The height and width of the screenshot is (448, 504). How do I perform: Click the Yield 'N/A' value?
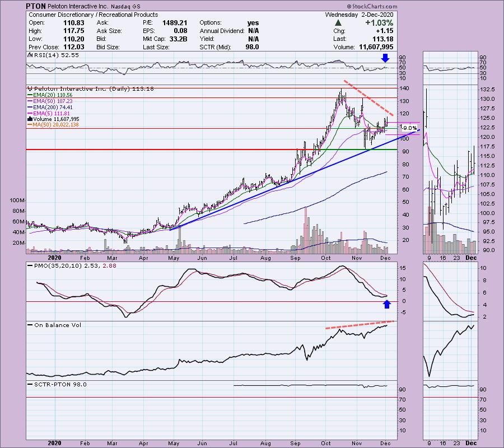253,39
